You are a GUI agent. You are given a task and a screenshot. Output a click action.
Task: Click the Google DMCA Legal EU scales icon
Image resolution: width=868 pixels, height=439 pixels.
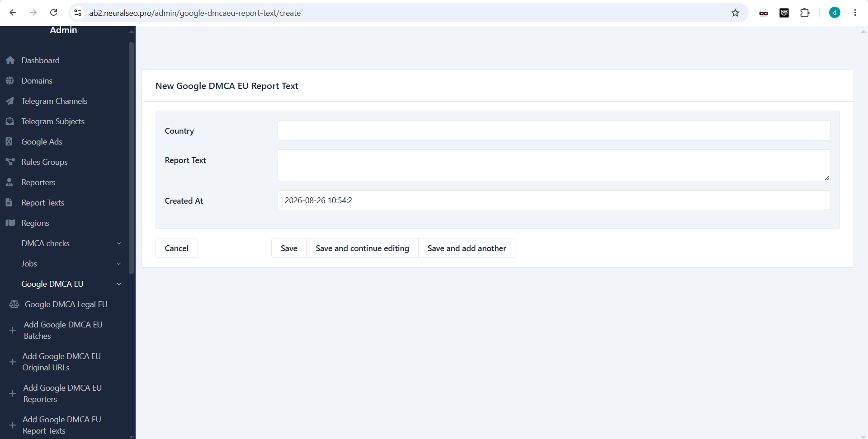pos(14,304)
